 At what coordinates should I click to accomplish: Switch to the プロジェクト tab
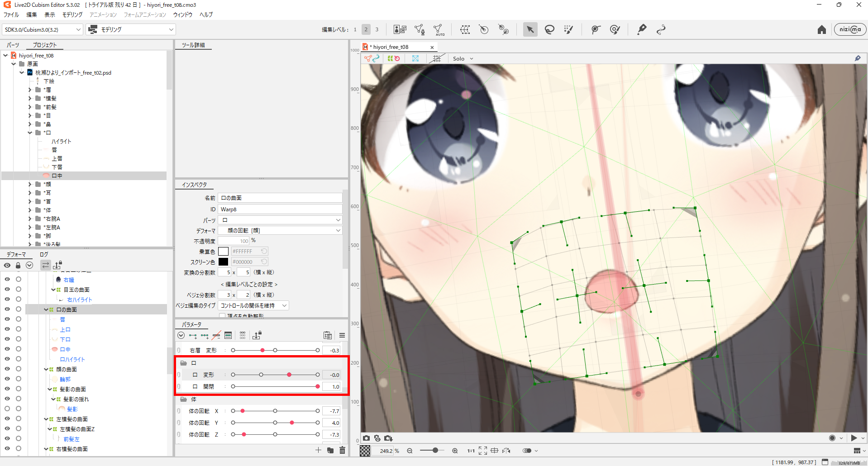(x=45, y=45)
